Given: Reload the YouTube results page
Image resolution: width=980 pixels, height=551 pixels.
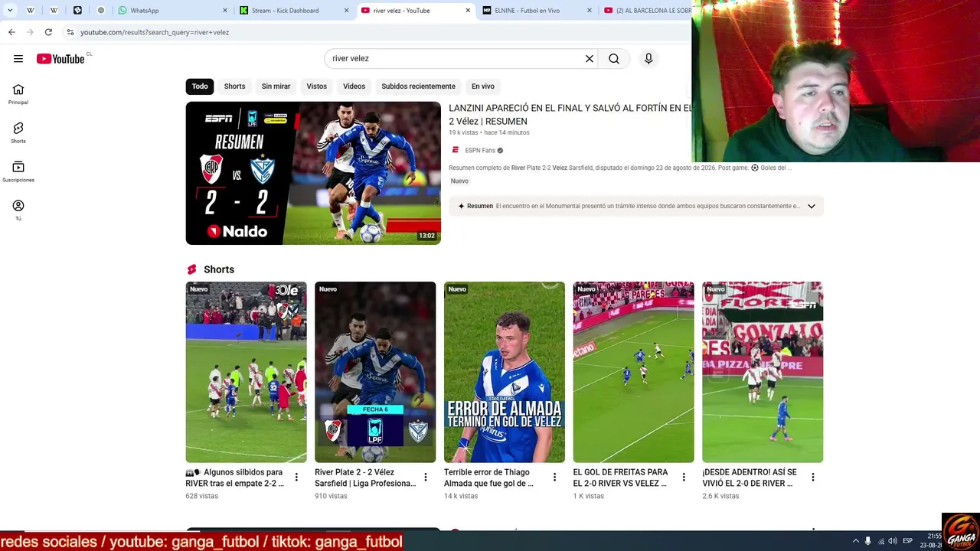Looking at the screenshot, I should (48, 32).
